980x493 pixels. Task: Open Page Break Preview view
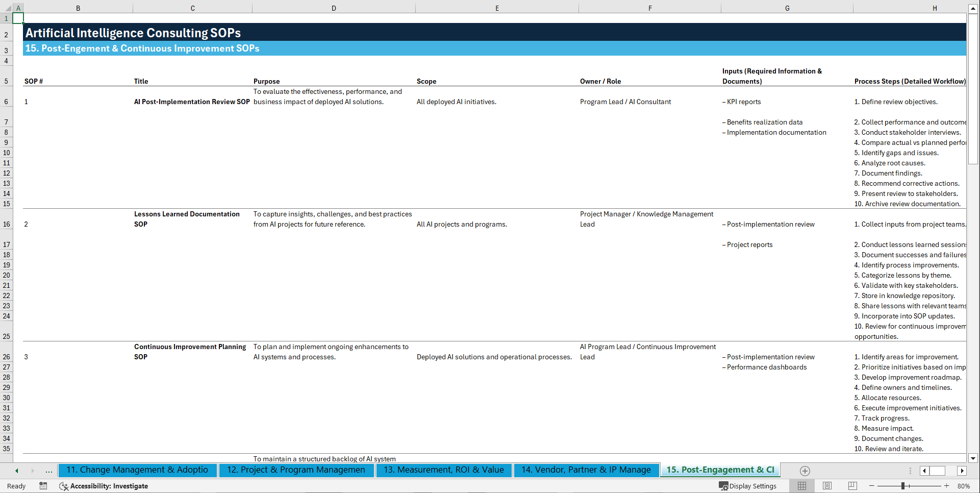[852, 486]
